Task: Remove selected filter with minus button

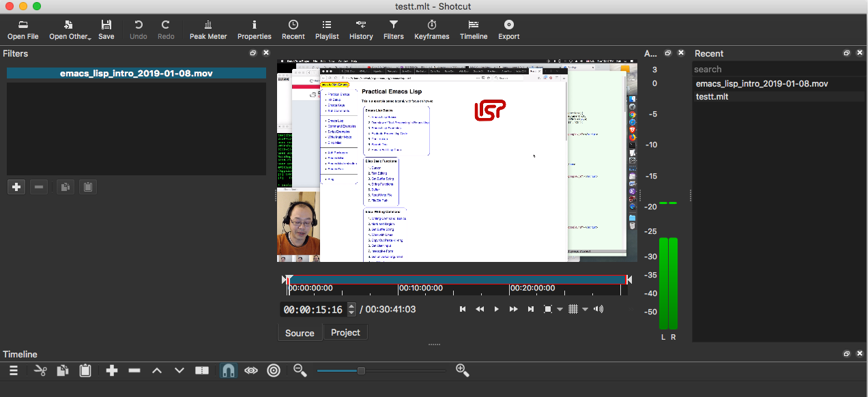Action: pos(39,186)
